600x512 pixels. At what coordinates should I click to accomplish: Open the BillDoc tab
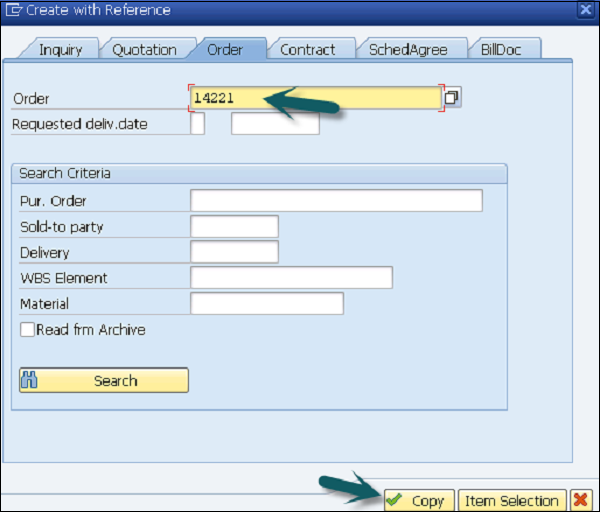point(501,50)
